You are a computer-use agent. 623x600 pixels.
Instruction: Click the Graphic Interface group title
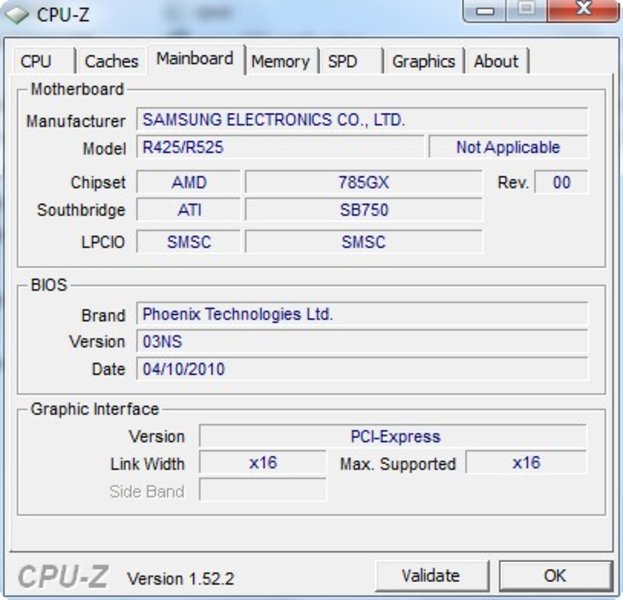click(x=95, y=409)
